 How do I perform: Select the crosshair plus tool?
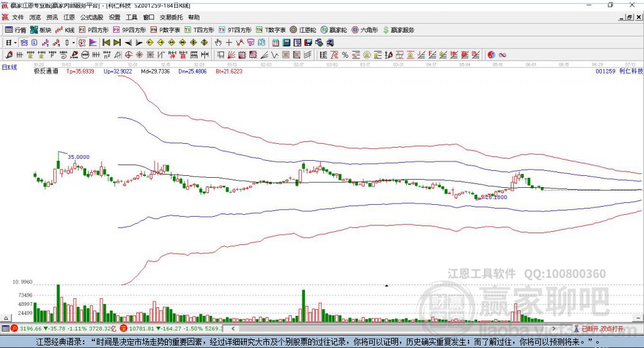click(229, 43)
